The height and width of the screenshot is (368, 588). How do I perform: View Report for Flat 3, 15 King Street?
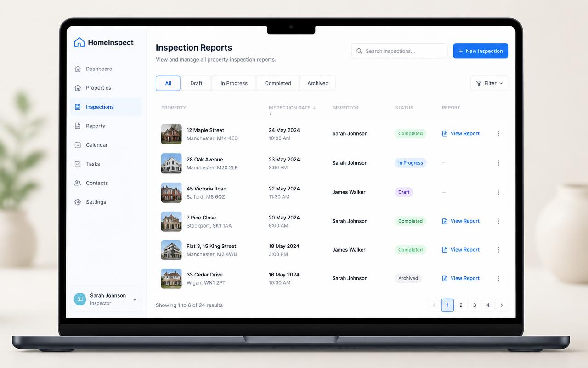point(461,250)
